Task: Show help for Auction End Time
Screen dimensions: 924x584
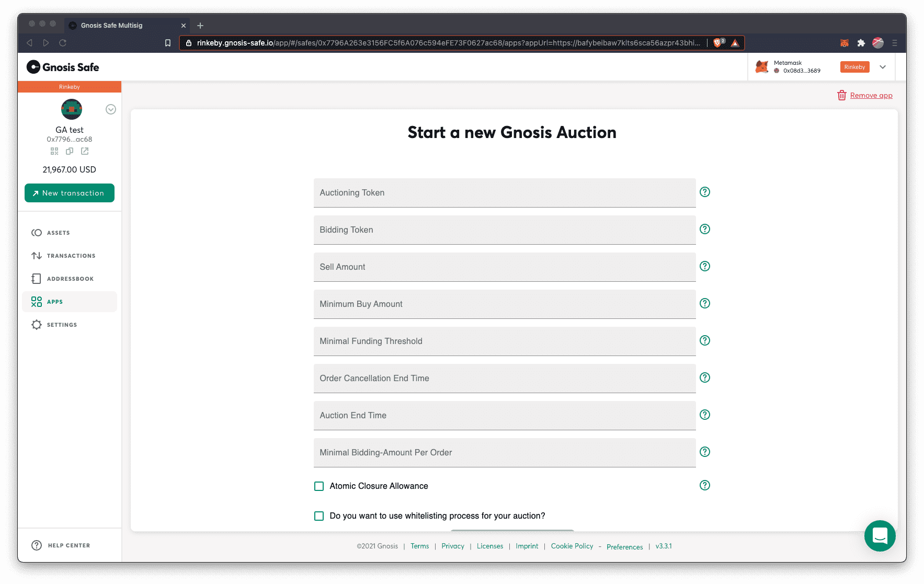Action: (x=705, y=415)
